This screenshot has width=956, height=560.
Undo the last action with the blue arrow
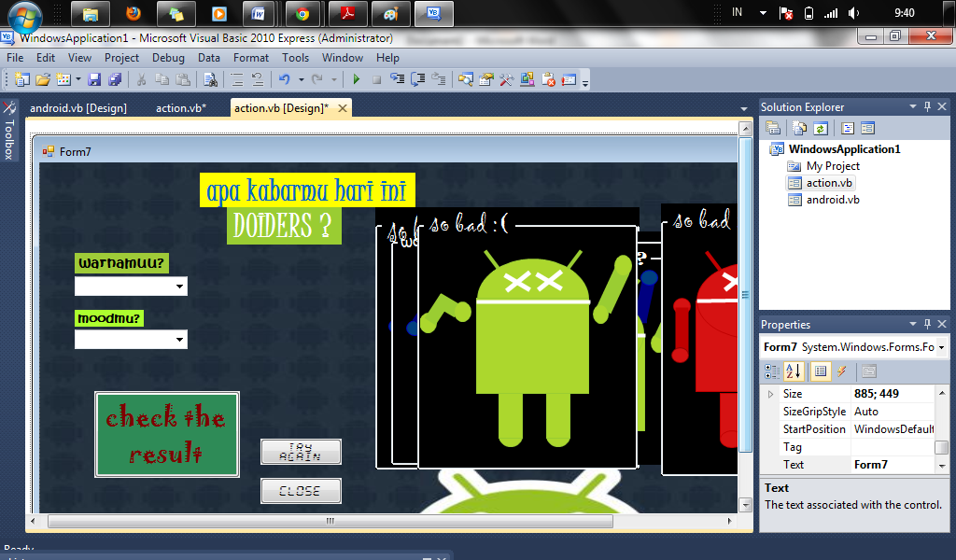pyautogui.click(x=284, y=79)
